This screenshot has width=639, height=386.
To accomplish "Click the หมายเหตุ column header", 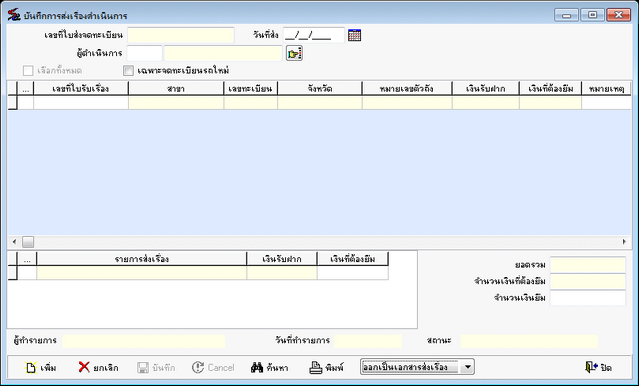I will (x=606, y=88).
